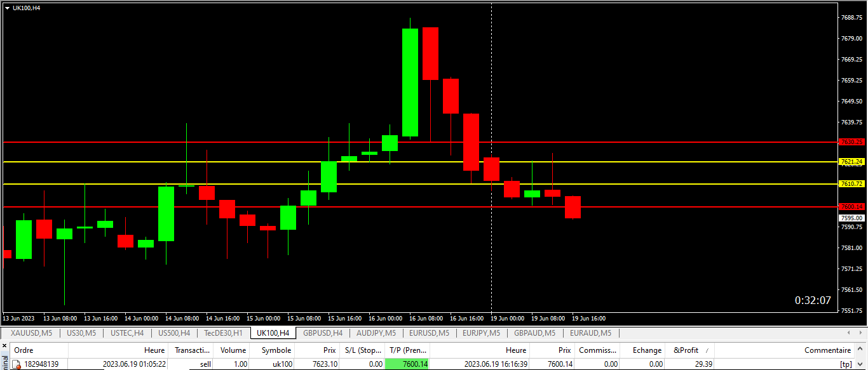
Task: Click the yellow 7610.72 price label
Action: coord(851,184)
